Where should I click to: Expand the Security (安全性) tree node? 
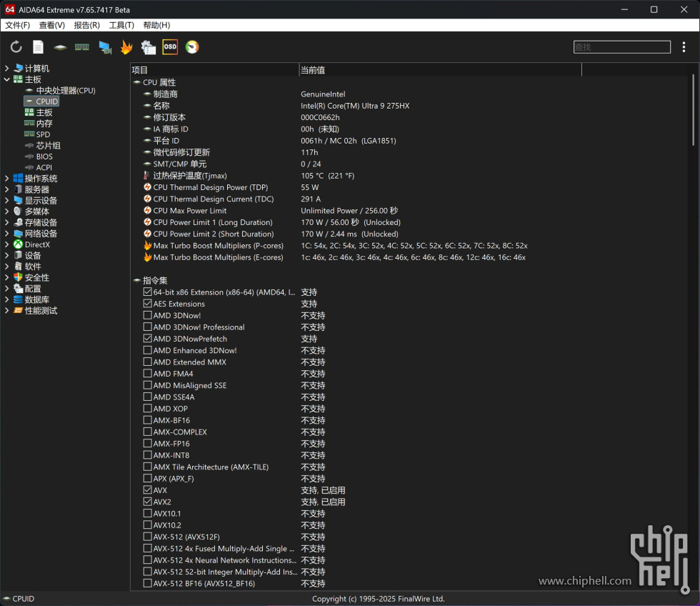pos(6,277)
